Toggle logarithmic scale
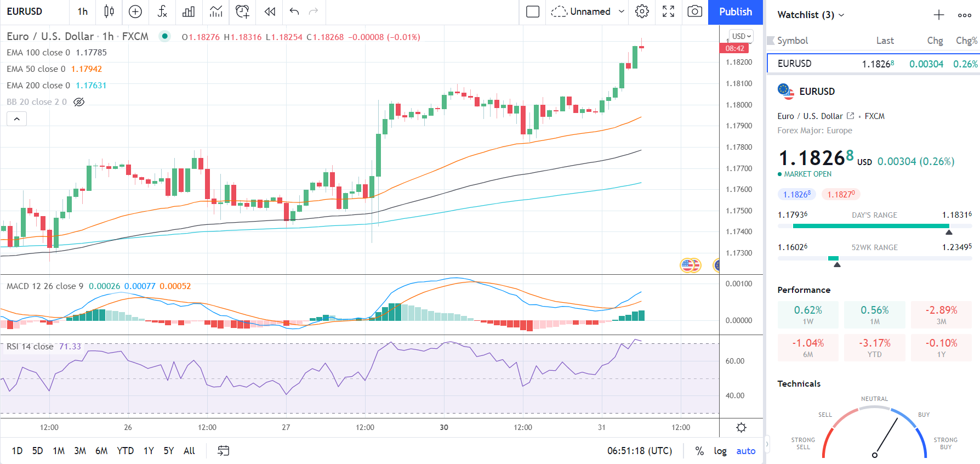The width and height of the screenshot is (980, 464). coord(720,451)
